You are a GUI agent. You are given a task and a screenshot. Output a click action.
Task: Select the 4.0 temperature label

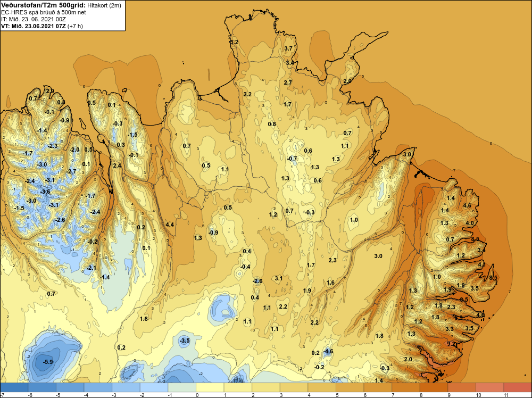(x=470, y=223)
